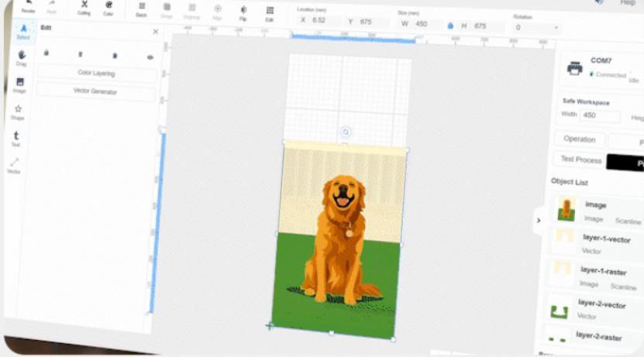This screenshot has width=644, height=357.
Task: Click the H size input field
Action: (480, 26)
